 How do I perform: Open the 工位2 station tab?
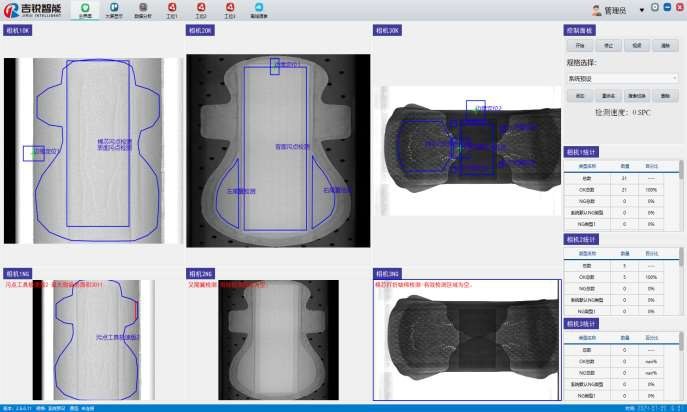(201, 10)
